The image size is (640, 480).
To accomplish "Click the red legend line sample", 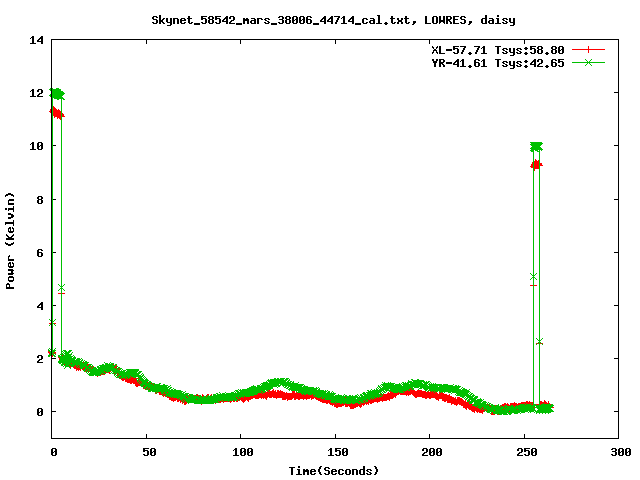I will point(588,50).
